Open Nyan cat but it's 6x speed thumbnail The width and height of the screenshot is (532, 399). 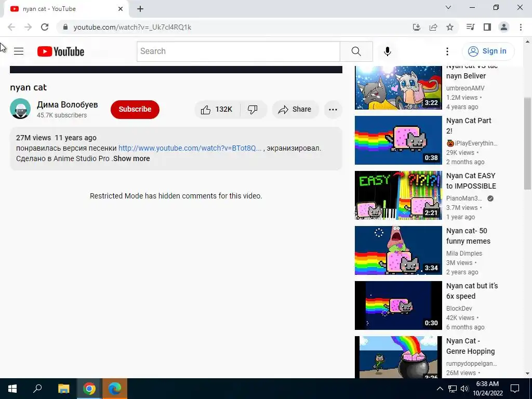click(398, 305)
